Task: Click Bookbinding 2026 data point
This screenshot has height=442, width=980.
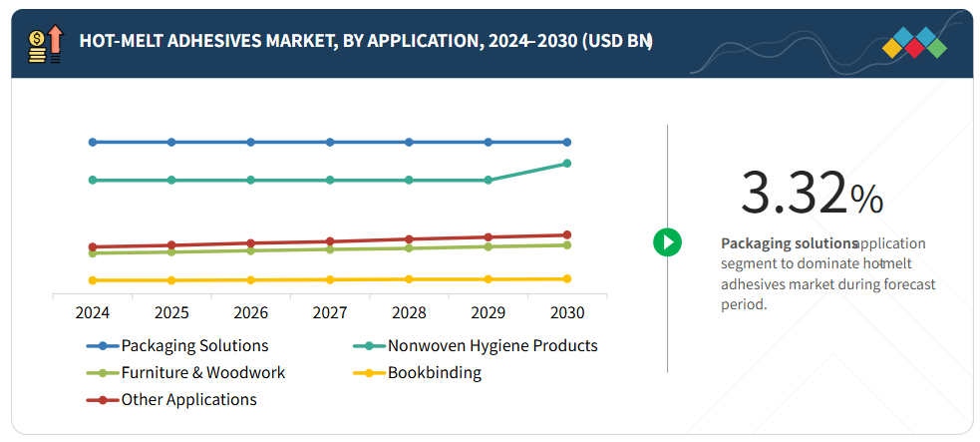Action: (251, 280)
